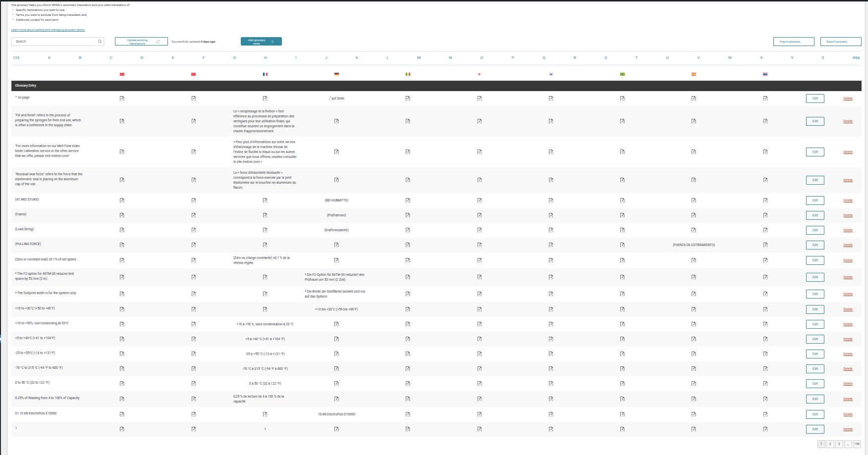Image resolution: width=868 pixels, height=455 pixels.
Task: Click the Brazilian flag column header
Action: point(622,74)
